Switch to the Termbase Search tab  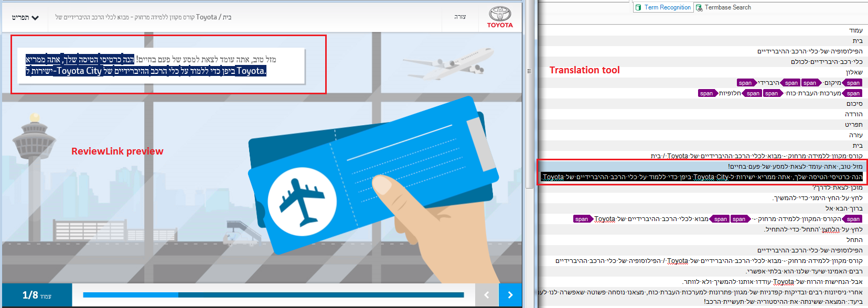pyautogui.click(x=724, y=7)
